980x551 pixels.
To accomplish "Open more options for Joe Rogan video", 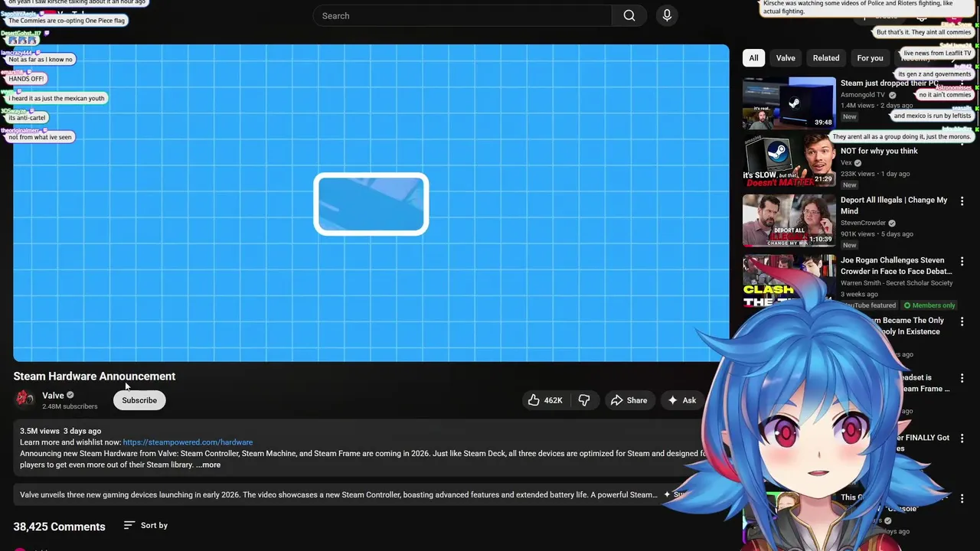I will [x=962, y=261].
